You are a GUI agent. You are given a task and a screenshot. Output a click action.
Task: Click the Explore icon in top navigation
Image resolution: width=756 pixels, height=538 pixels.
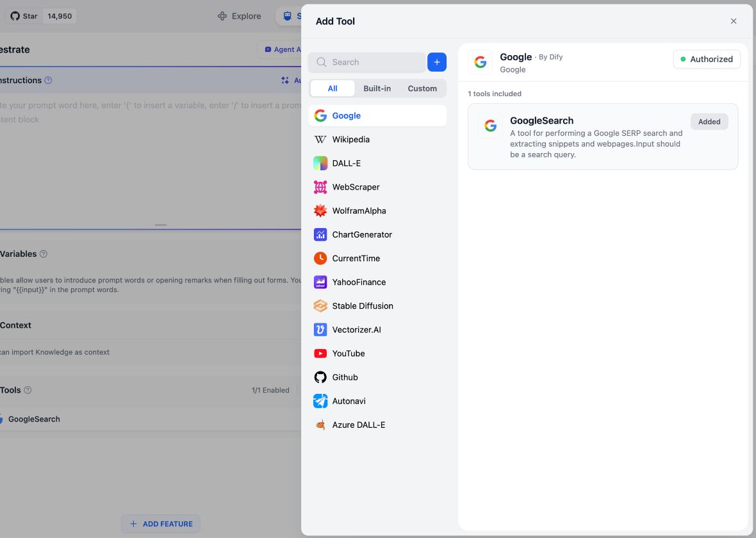point(222,16)
